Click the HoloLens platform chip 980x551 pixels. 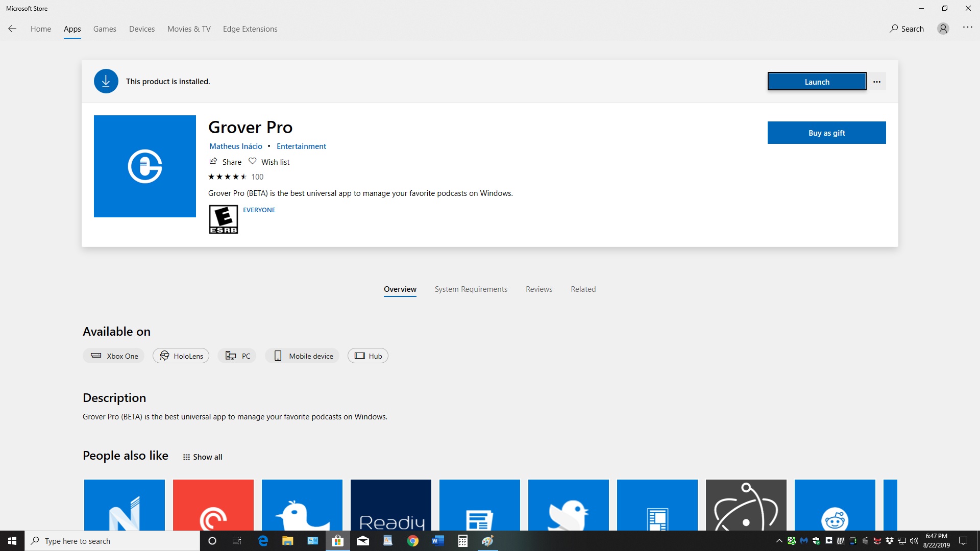tap(181, 356)
